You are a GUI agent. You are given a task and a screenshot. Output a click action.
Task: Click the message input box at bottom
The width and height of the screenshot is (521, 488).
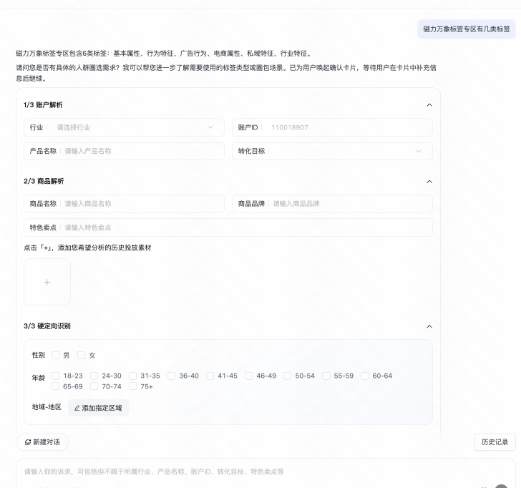[266, 473]
